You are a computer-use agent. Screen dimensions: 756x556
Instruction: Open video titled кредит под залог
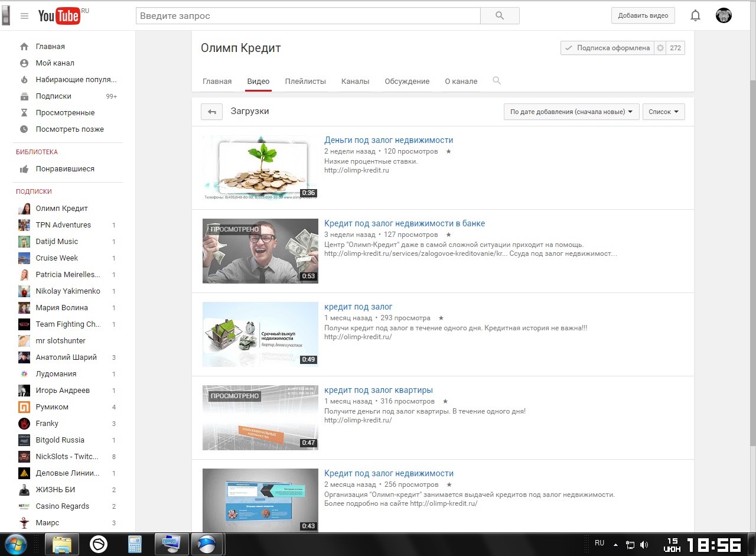coord(359,307)
